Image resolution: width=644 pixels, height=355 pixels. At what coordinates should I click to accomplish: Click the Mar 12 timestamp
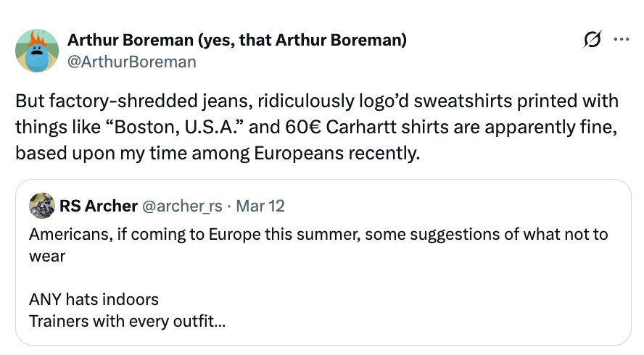(260, 206)
